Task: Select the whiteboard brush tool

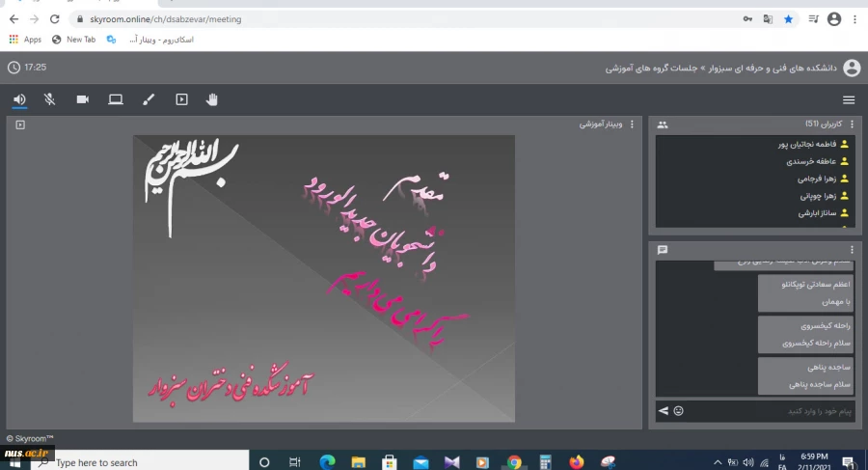Action: [149, 99]
